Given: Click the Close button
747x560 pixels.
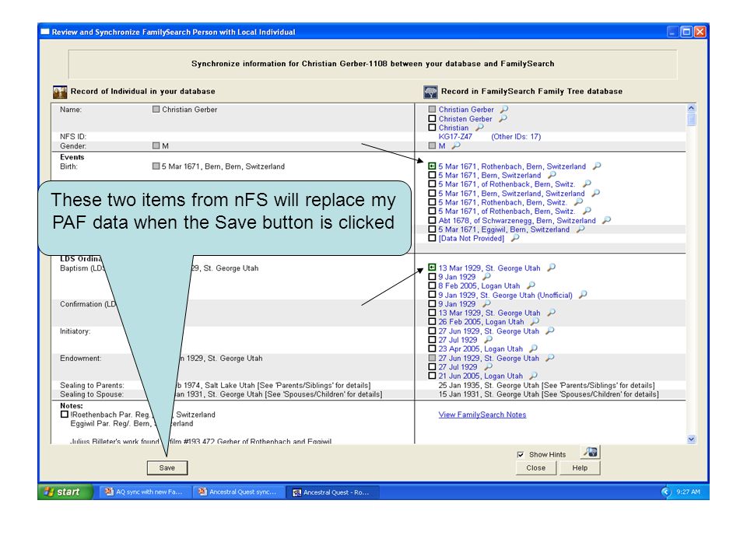Looking at the screenshot, I should [x=536, y=467].
